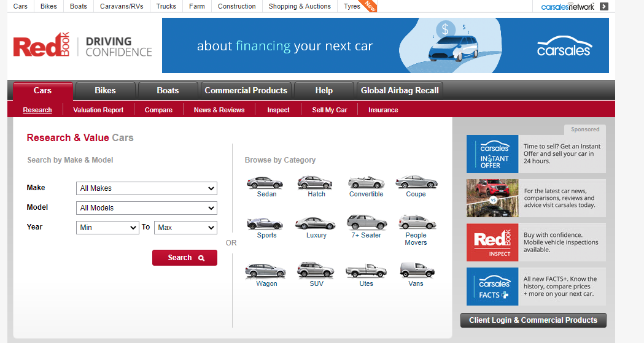Viewport: 644px width, 343px height.
Task: Click 'Buy with confidence' inspection text
Action: (x=561, y=242)
